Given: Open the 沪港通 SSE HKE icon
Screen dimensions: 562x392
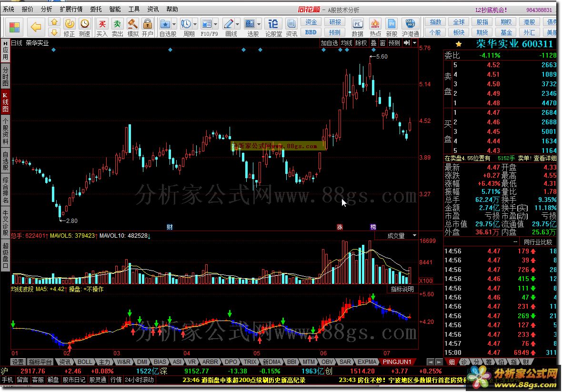Looking at the screenshot, I should coord(410,24).
